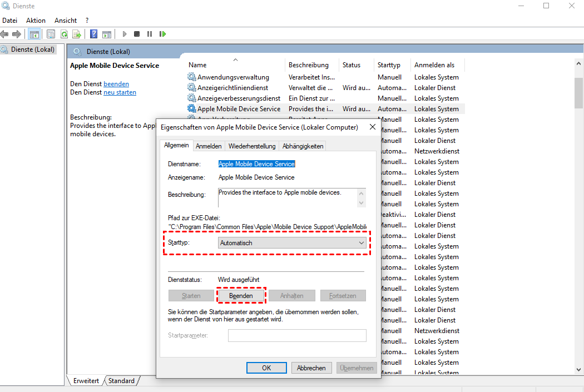Open Properties via the toolbar icon
This screenshot has width=584, height=392.
(x=51, y=34)
